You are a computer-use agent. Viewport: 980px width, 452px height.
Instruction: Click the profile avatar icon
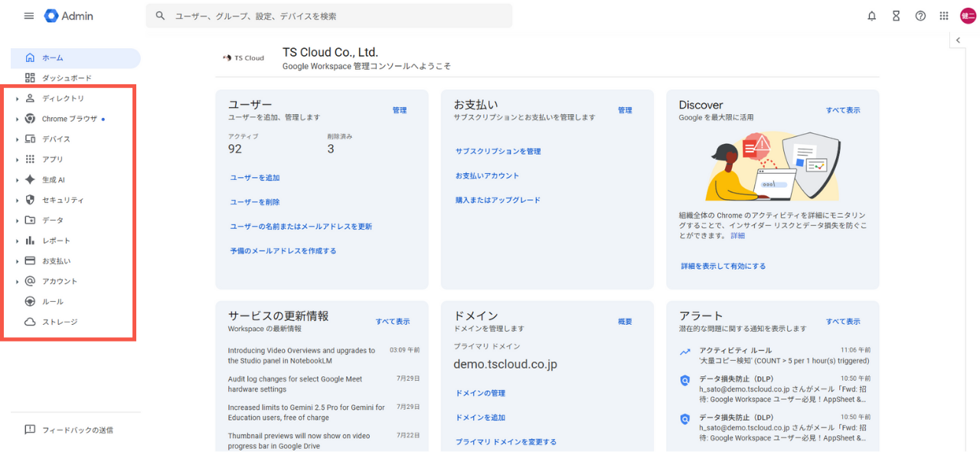pos(967,15)
